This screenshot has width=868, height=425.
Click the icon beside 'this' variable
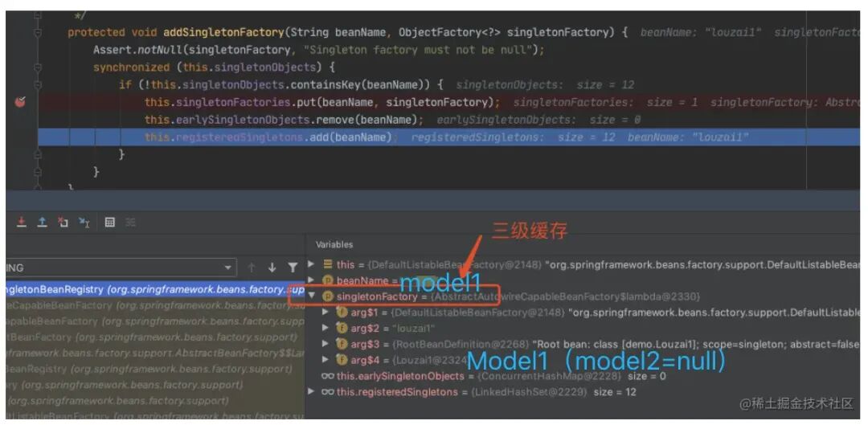pos(327,264)
